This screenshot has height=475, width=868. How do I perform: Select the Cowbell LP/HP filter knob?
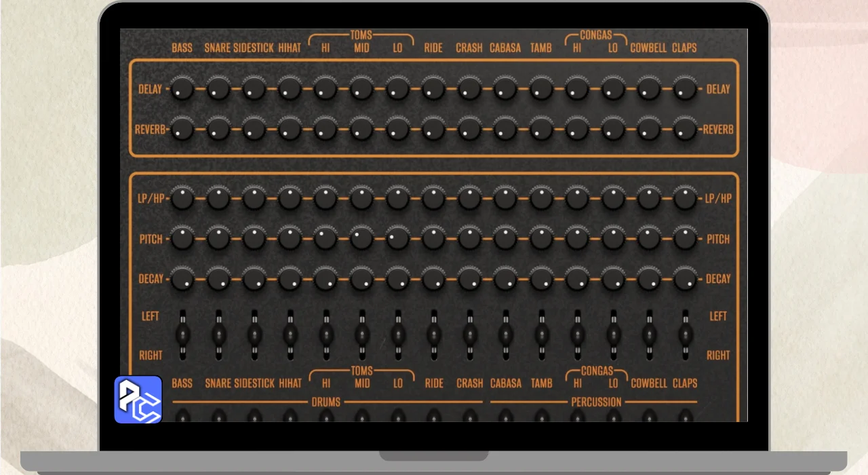coord(649,198)
